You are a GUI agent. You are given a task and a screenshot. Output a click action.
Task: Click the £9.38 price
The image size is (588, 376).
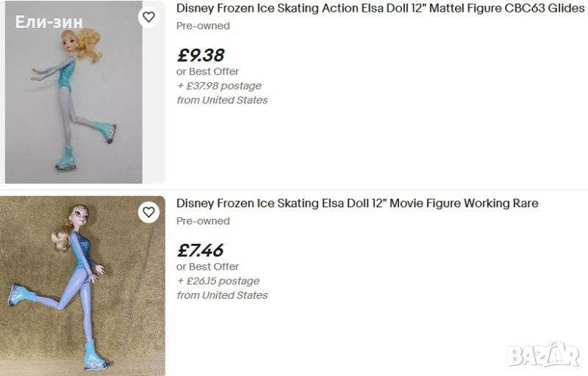[201, 55]
